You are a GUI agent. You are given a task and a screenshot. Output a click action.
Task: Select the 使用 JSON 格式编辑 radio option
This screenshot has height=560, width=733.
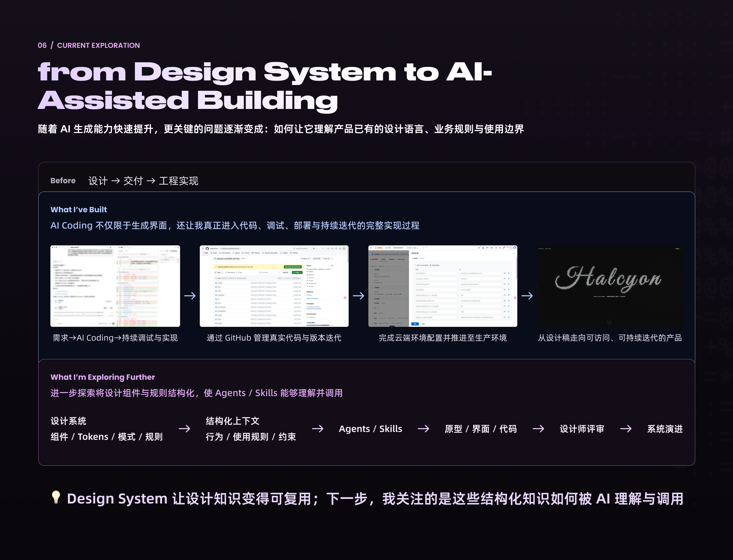tap(415, 265)
